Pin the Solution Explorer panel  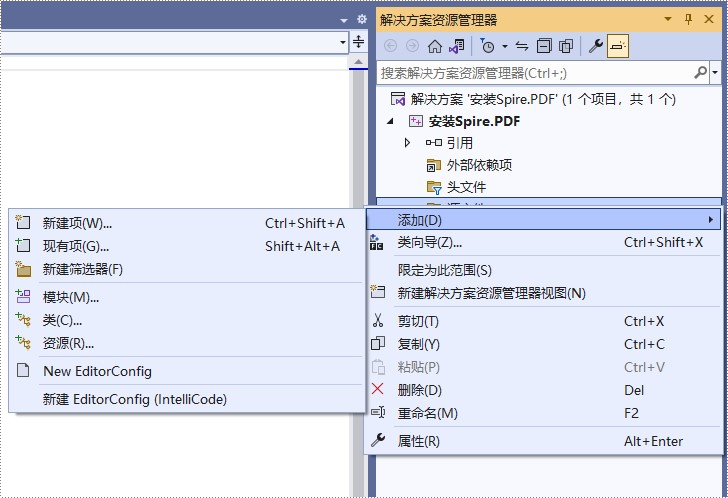(689, 19)
